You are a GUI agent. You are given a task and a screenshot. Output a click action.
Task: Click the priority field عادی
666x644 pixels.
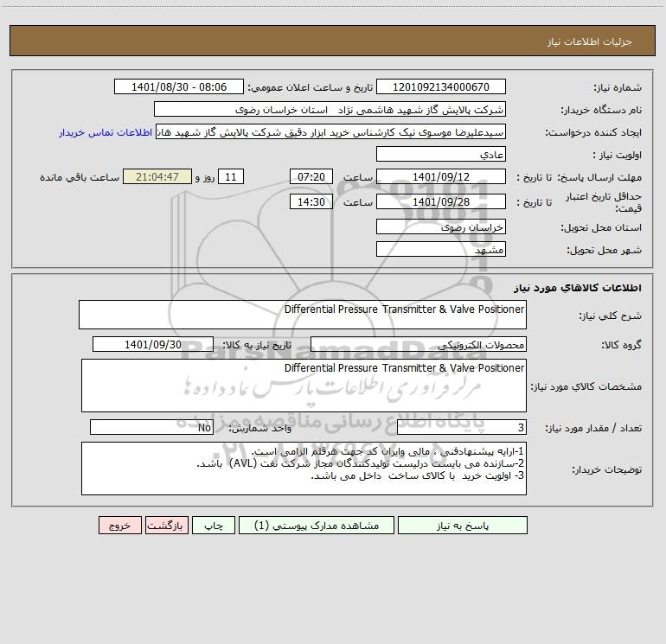(441, 154)
